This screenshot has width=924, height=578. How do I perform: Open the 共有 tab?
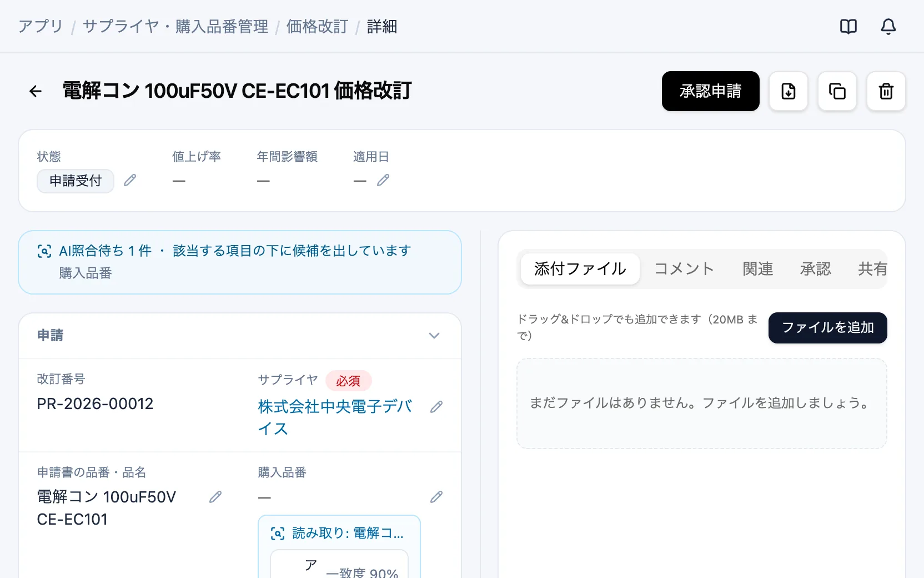[x=872, y=269]
